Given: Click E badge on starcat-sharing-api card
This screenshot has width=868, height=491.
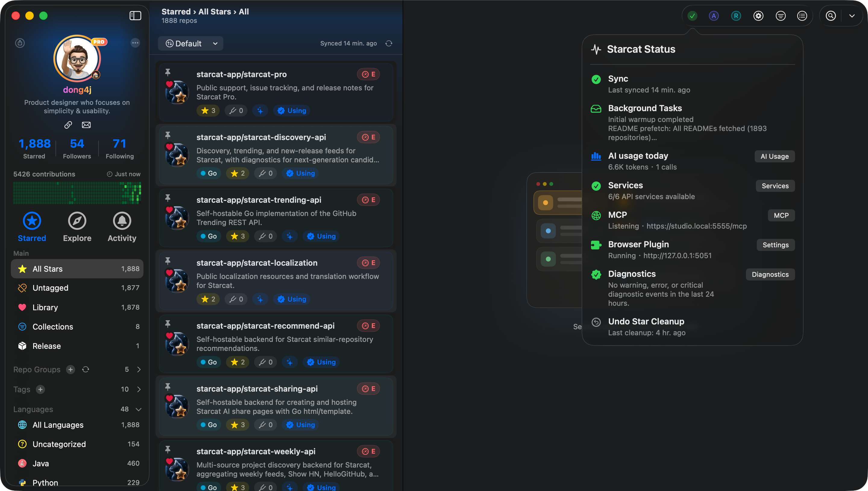Looking at the screenshot, I should point(368,389).
